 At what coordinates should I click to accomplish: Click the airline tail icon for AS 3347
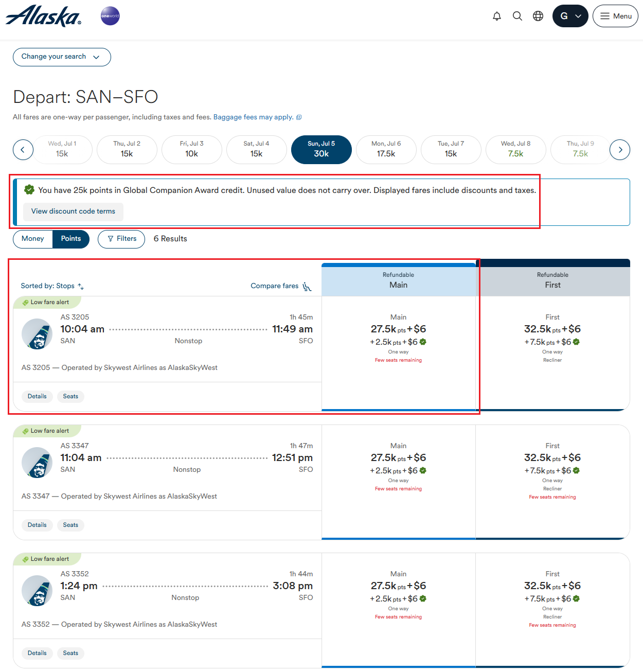click(37, 463)
